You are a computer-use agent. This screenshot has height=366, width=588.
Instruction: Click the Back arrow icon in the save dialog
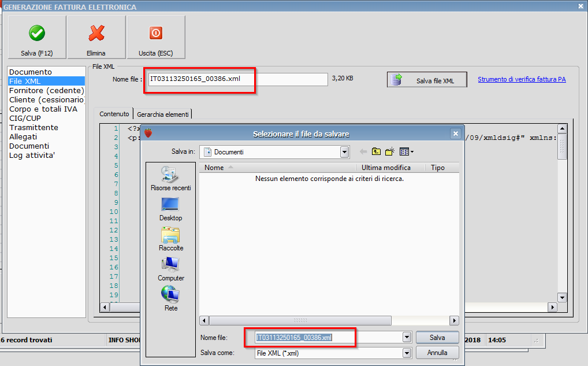[363, 151]
